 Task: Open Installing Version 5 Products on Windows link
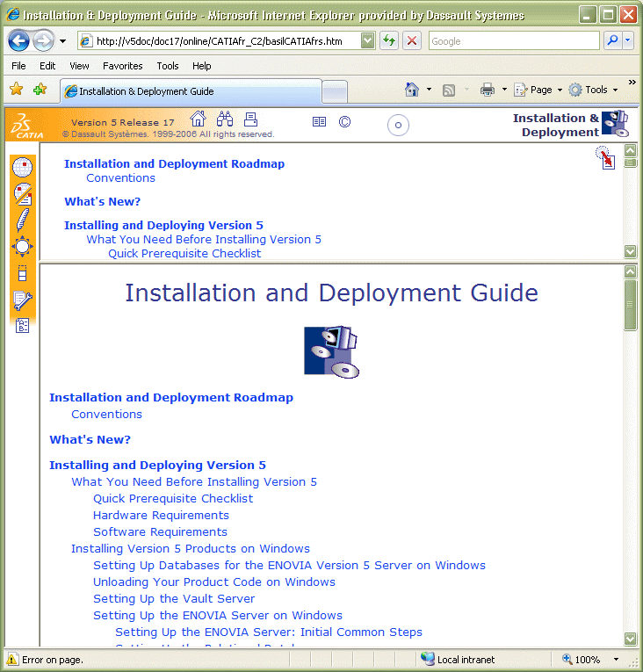point(191,548)
